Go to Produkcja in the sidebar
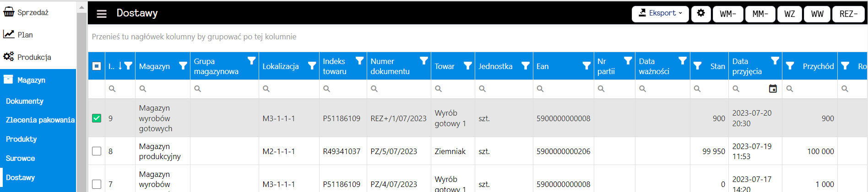 coord(34,57)
